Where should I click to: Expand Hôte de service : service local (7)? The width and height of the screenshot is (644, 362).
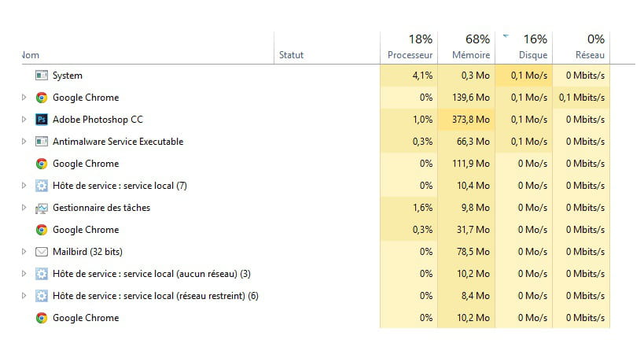coord(24,186)
